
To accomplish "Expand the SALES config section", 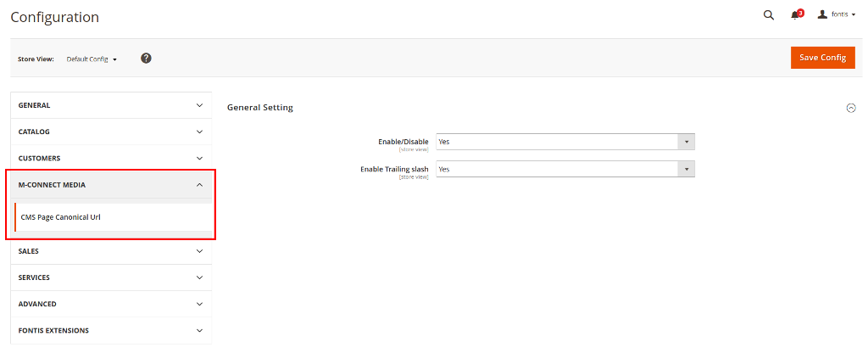I will pyautogui.click(x=111, y=251).
